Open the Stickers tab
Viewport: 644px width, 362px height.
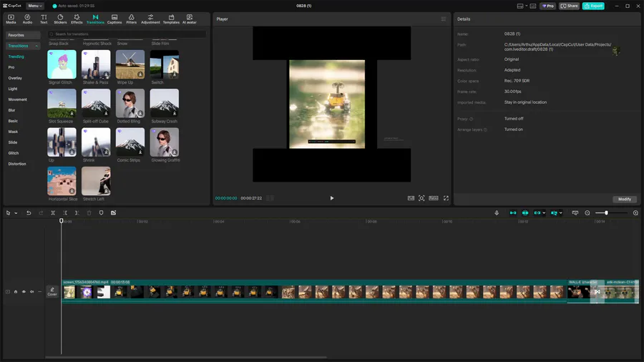click(60, 19)
